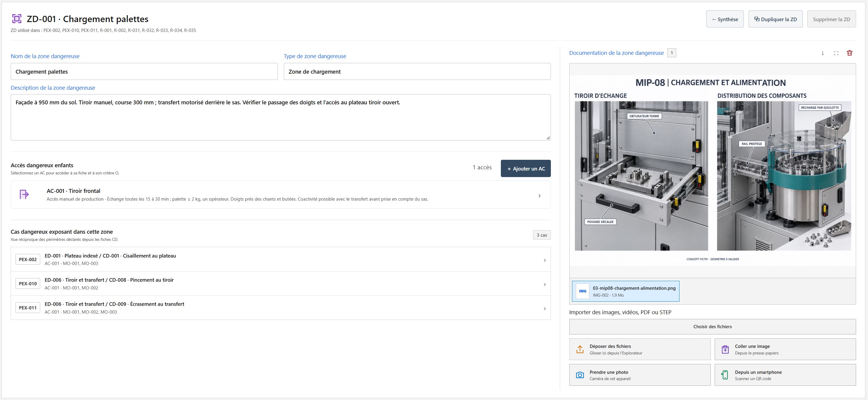Viewport: 868px width, 400px height.
Task: Delete document with red trash icon
Action: click(x=850, y=53)
